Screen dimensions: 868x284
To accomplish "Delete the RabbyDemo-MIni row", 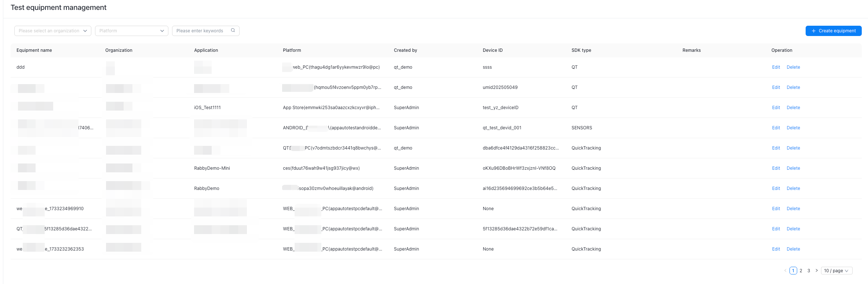I will point(793,168).
